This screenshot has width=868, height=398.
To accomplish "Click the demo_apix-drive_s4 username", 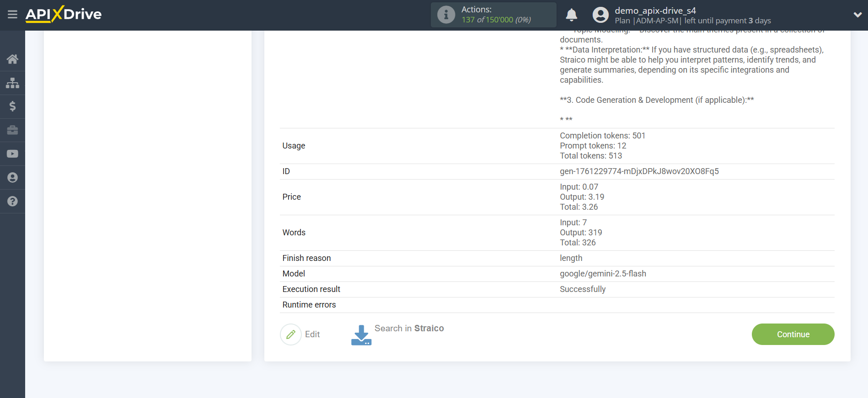I will click(x=655, y=11).
